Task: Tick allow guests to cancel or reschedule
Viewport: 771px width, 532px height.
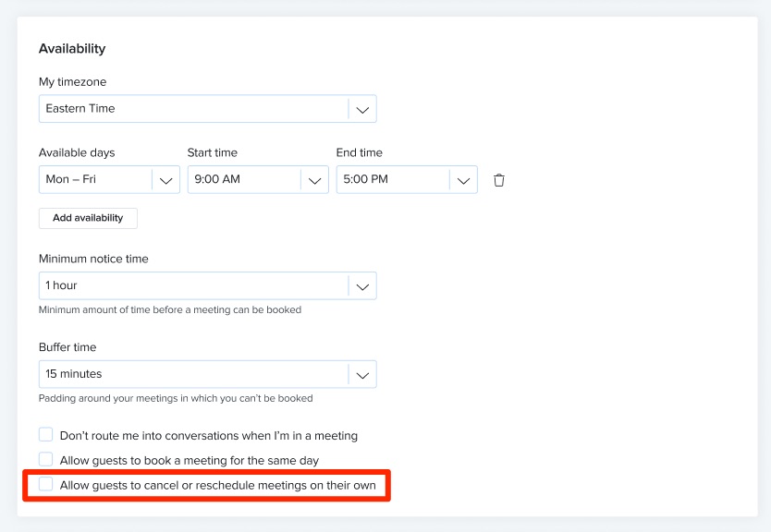Action: (45, 484)
